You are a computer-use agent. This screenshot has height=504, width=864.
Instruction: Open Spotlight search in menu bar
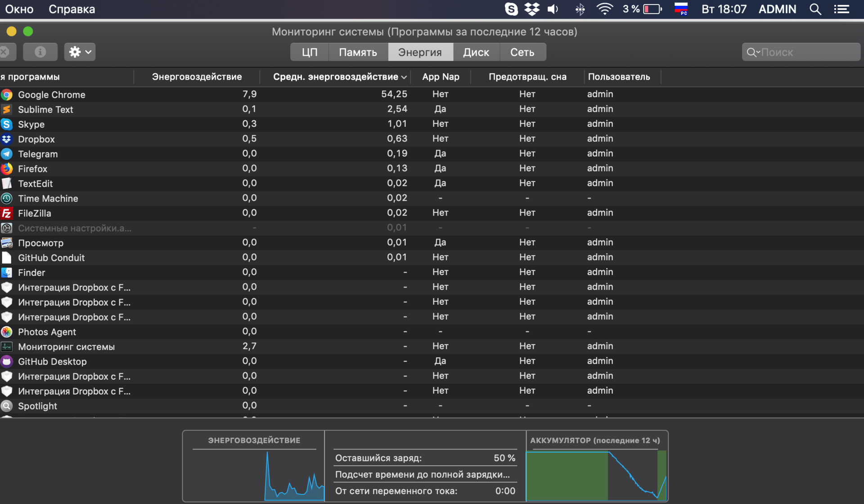pos(815,9)
